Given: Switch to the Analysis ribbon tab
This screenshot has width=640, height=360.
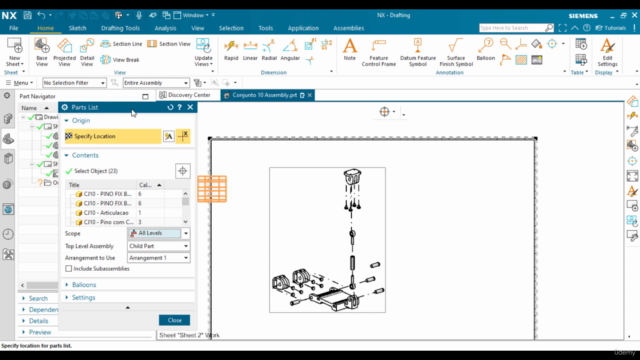Looking at the screenshot, I should click(x=165, y=28).
